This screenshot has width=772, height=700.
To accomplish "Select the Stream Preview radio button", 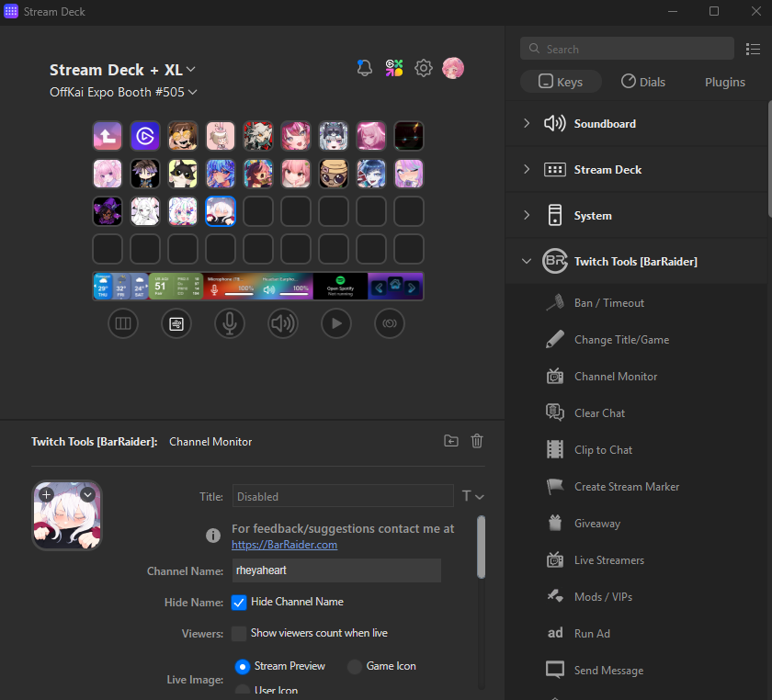I will (243, 667).
